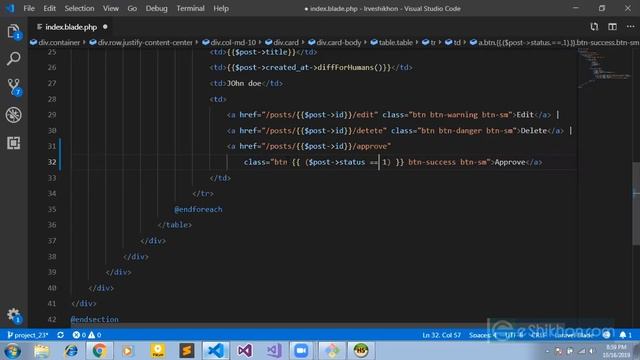
Task: Expand the table.table breadcrumb
Action: pyautogui.click(x=392, y=42)
